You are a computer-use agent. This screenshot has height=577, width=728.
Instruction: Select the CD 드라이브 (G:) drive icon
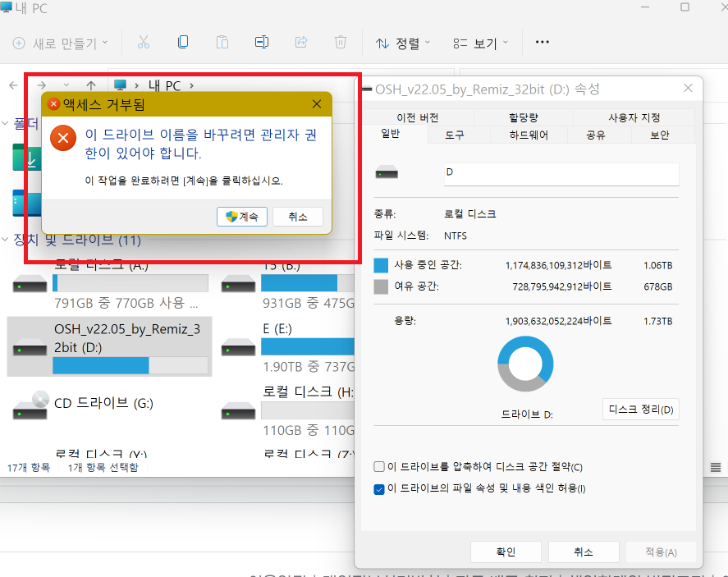[30, 405]
